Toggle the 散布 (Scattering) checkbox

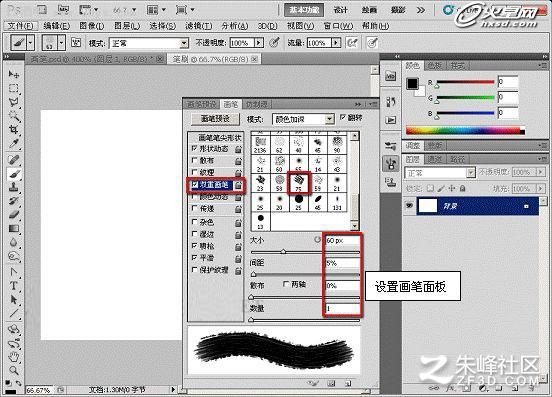tap(194, 160)
